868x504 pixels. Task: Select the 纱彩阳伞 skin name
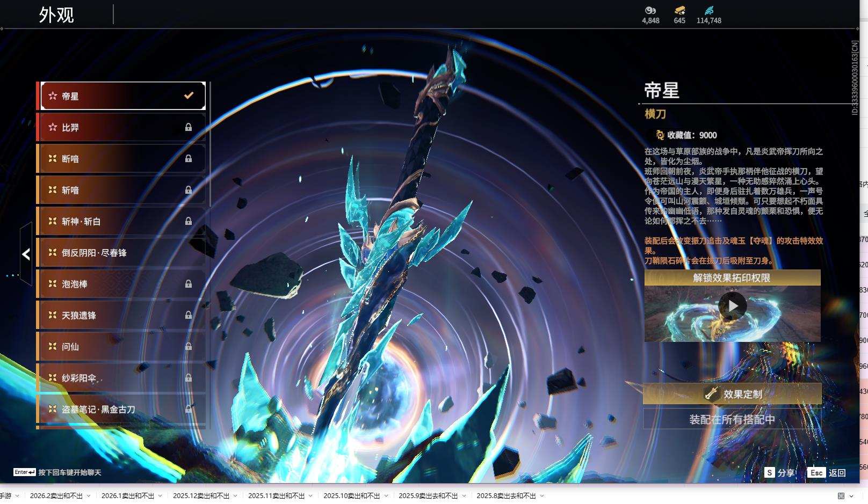point(79,378)
